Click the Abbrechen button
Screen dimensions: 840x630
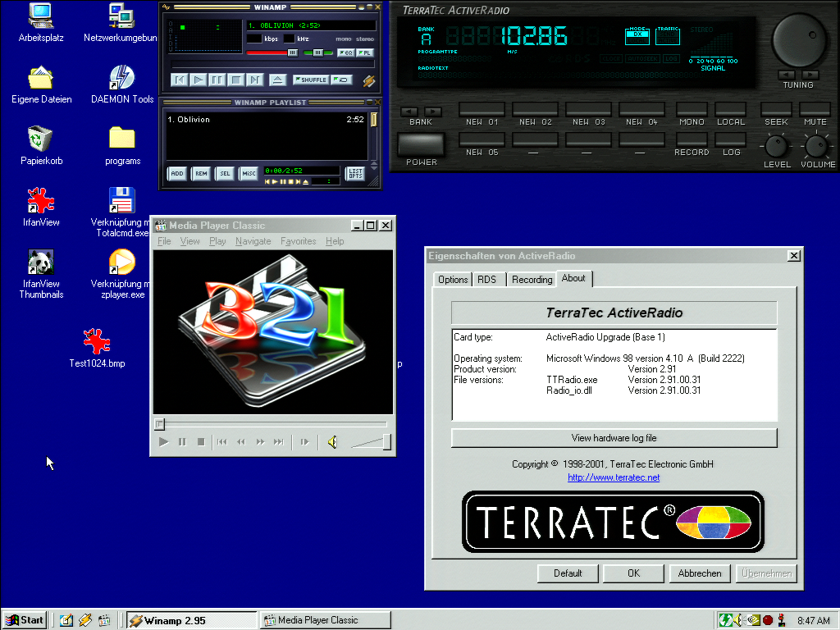click(700, 573)
